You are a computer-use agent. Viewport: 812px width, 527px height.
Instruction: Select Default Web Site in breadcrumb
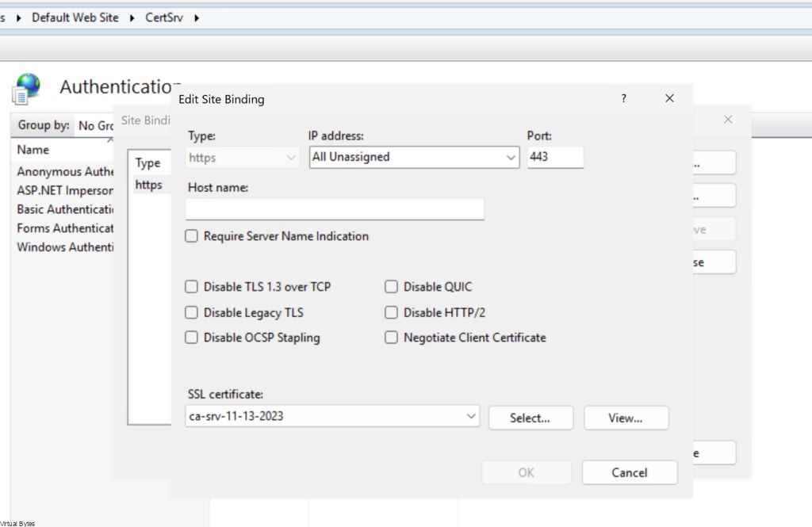(x=75, y=17)
